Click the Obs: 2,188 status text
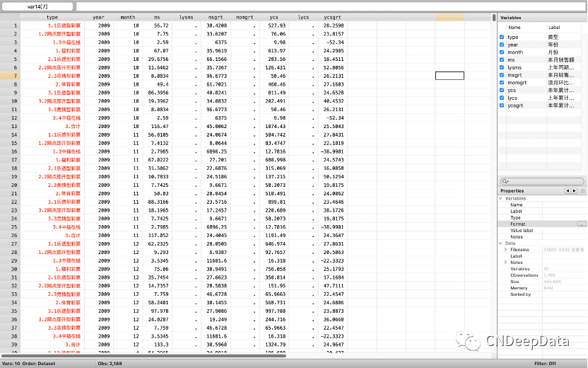 tap(110, 364)
